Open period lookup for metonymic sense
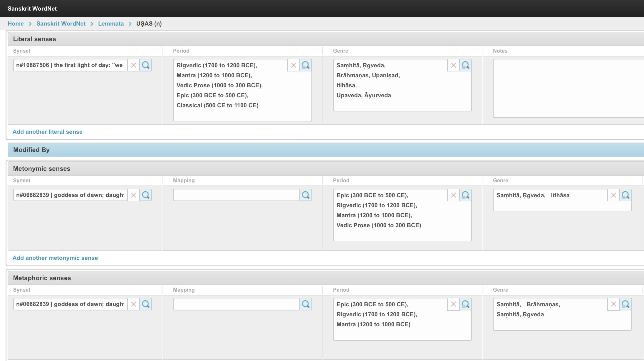The width and height of the screenshot is (644, 361). [466, 195]
